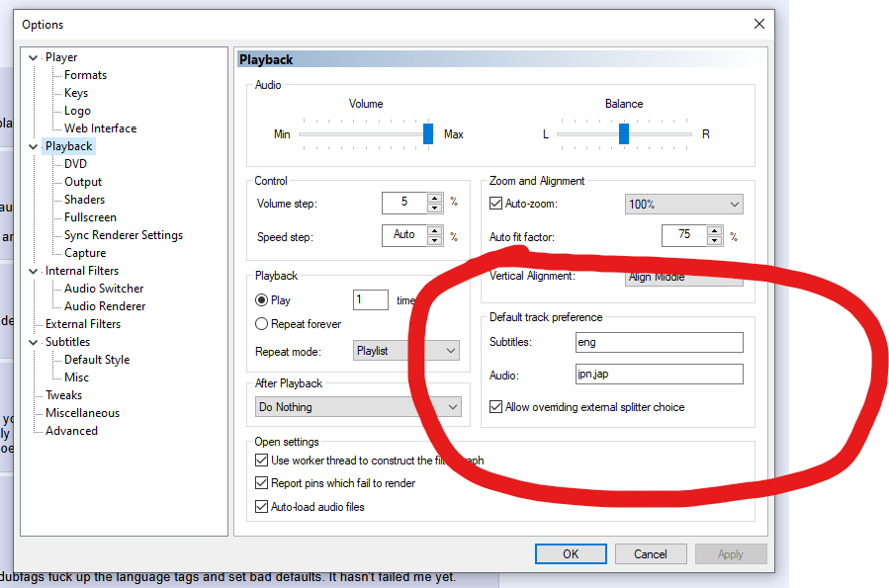Increase the Speed step value

pos(435,230)
